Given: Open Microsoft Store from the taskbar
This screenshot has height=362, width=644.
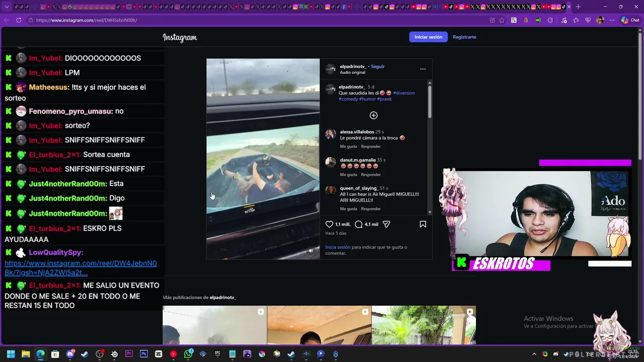Looking at the screenshot, I should click(x=55, y=354).
